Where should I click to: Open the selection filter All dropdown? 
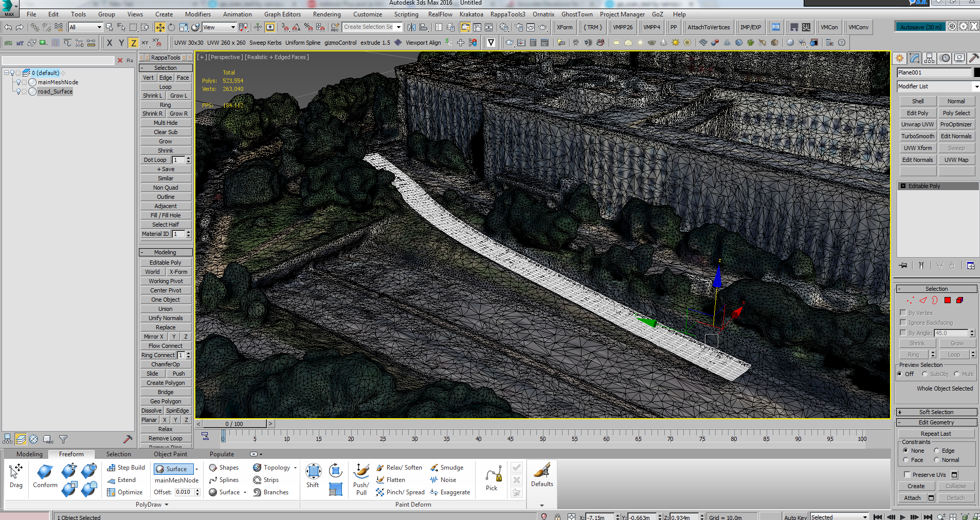(x=86, y=27)
